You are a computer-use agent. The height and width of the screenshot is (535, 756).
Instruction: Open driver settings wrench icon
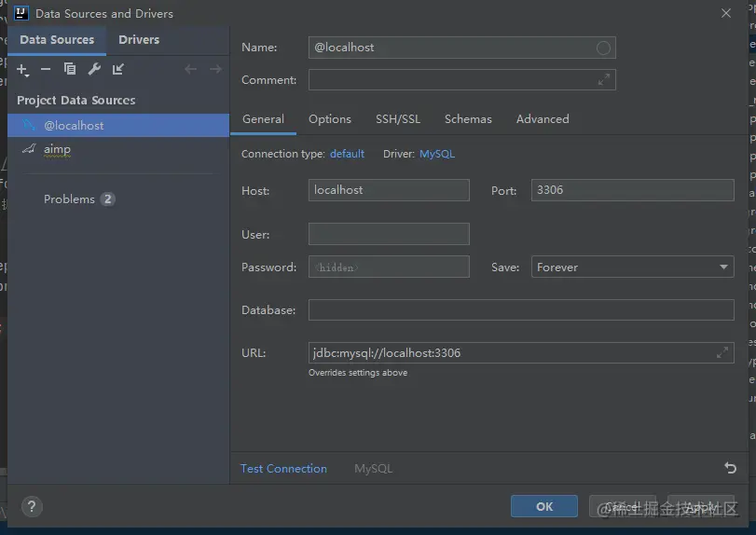point(94,69)
